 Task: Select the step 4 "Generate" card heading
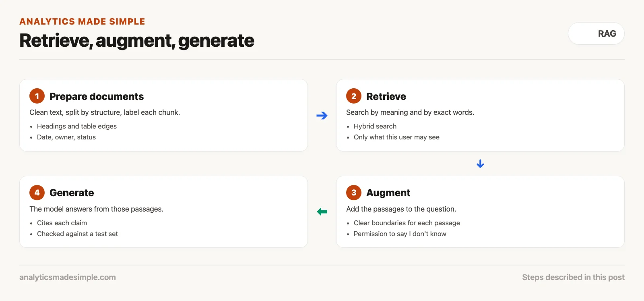pos(72,193)
